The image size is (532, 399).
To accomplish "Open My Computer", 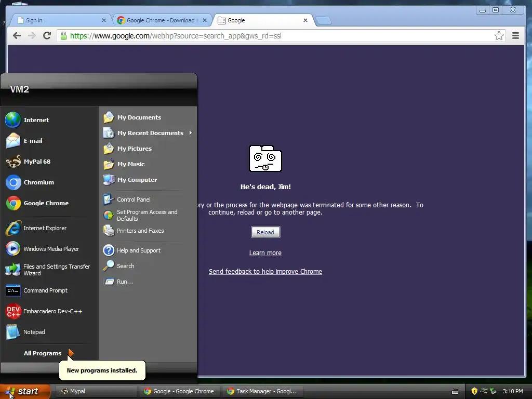I will tap(148, 180).
